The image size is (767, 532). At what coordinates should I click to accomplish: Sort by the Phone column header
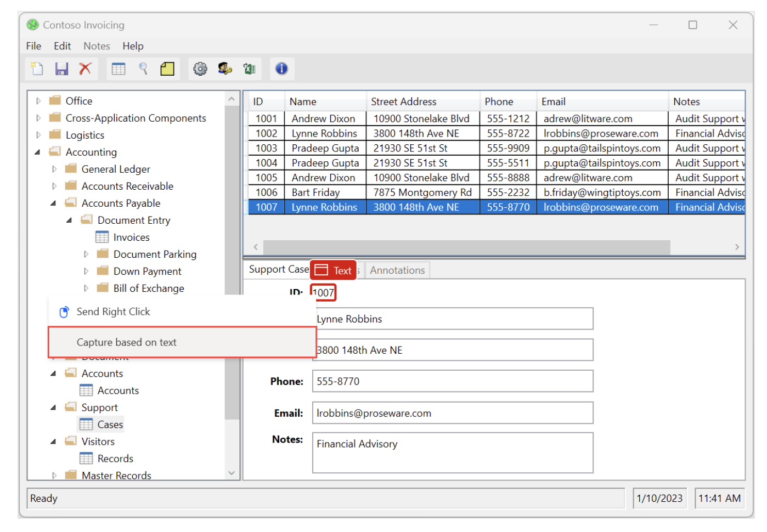click(508, 101)
